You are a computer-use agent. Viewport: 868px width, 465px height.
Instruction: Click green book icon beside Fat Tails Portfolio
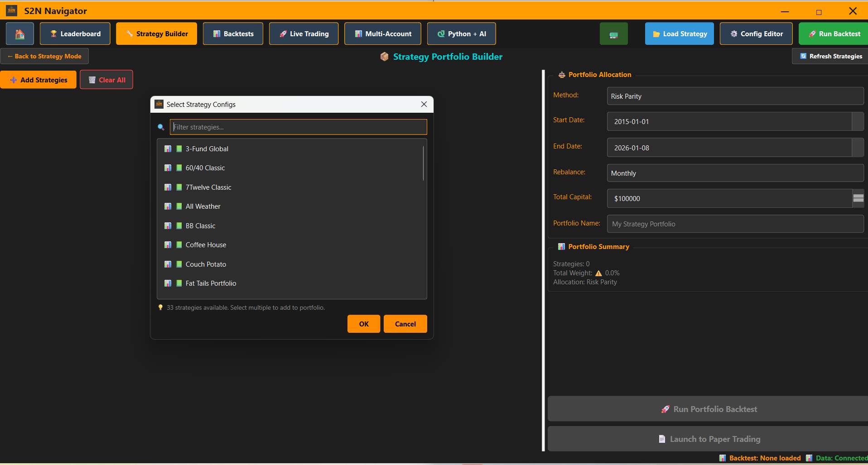179,283
